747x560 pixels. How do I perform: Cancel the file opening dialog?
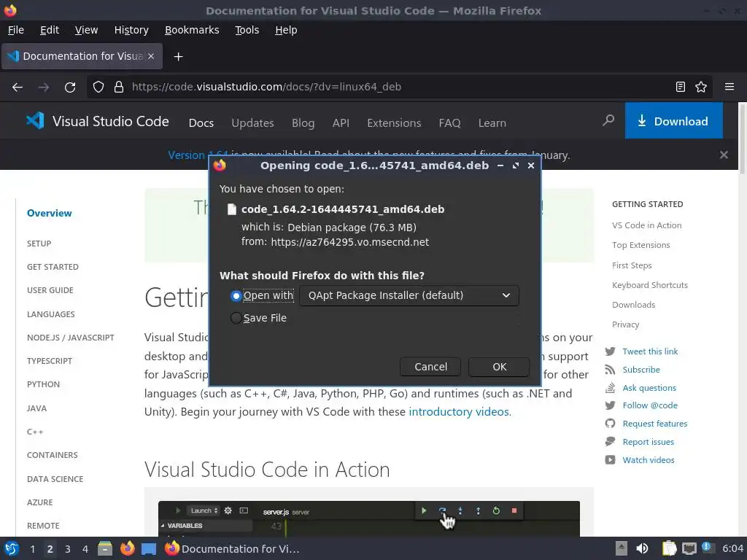pyautogui.click(x=430, y=367)
